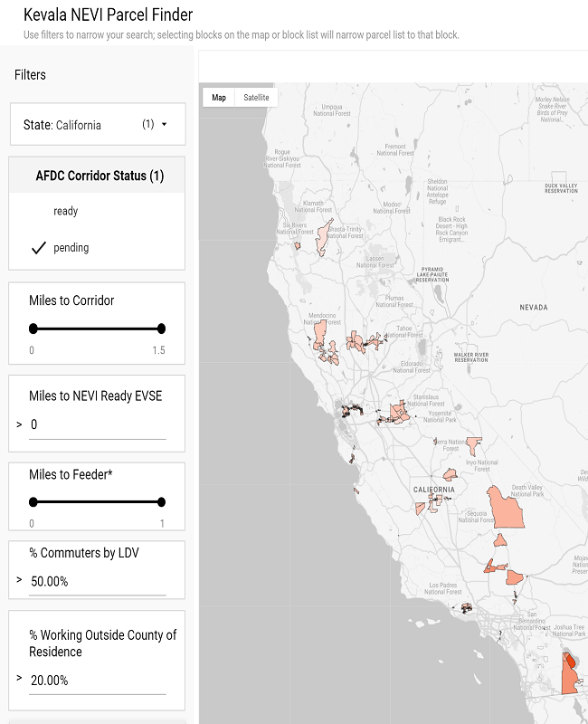The width and height of the screenshot is (588, 724).
Task: Select the parcel block near Inyo National Forest
Action: (474, 445)
